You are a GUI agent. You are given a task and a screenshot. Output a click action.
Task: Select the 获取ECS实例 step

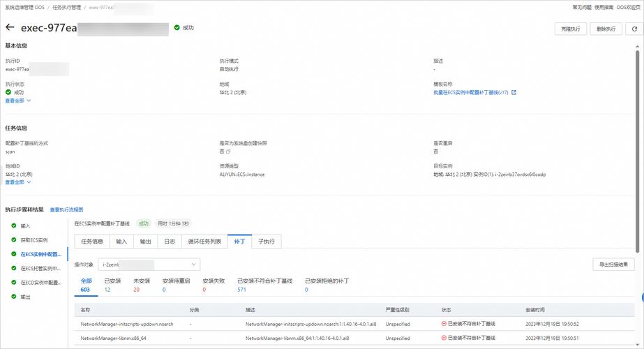(x=34, y=240)
